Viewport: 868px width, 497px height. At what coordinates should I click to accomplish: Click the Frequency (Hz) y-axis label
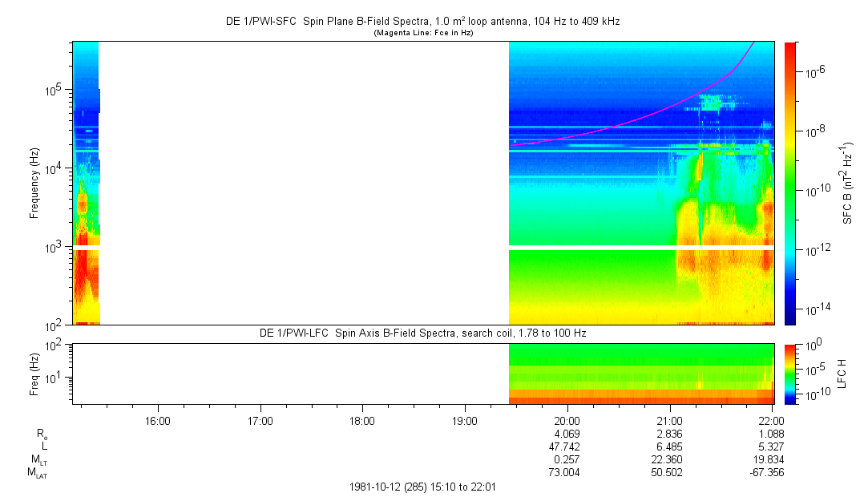tap(34, 184)
